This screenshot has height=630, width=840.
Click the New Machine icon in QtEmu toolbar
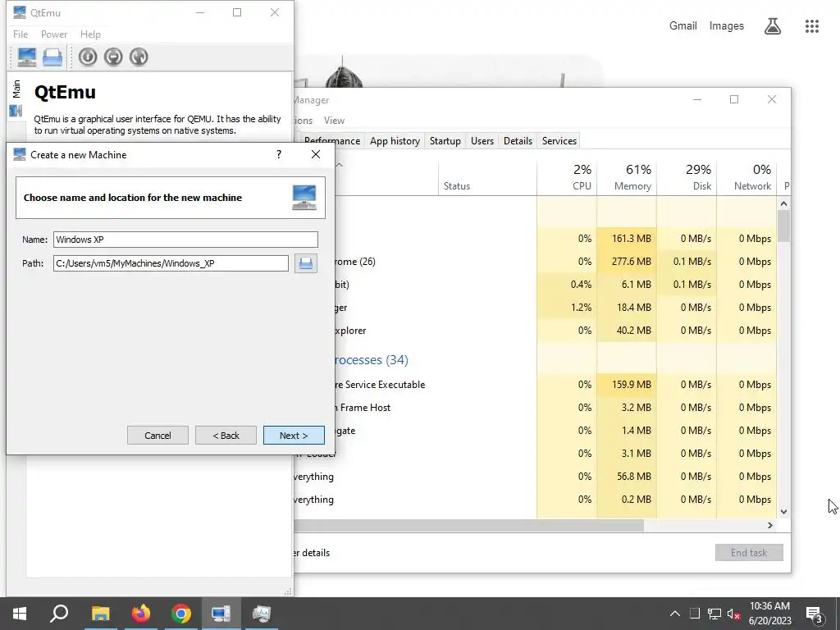click(x=27, y=57)
